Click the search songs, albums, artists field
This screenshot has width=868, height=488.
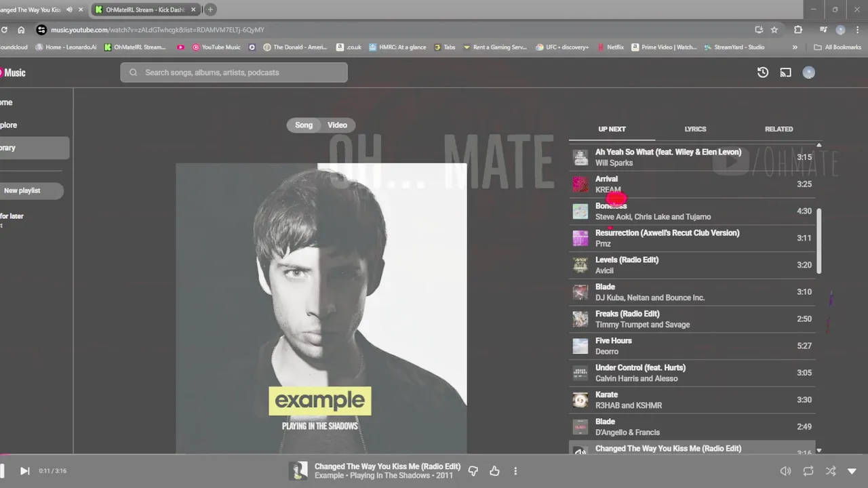[x=234, y=73]
